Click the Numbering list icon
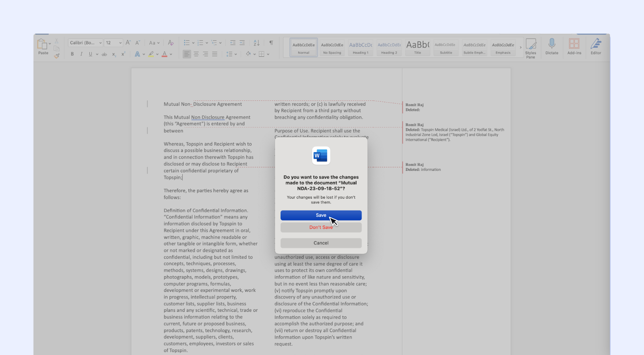 (200, 43)
